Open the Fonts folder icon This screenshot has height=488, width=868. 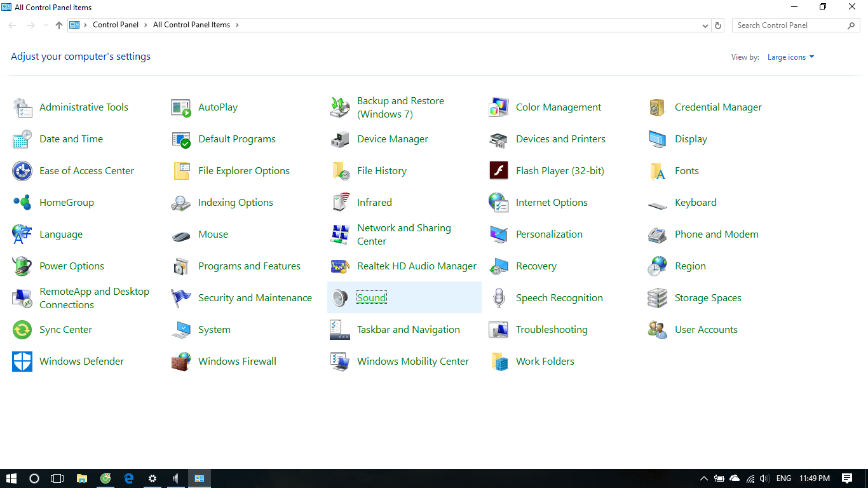point(658,171)
